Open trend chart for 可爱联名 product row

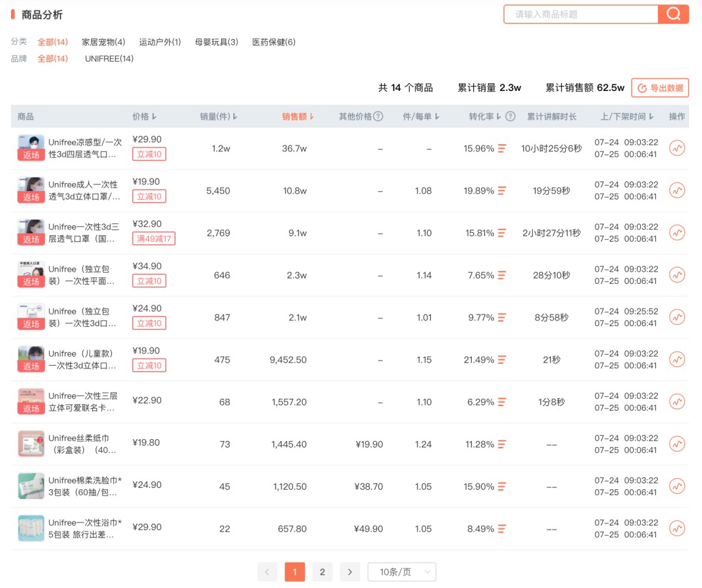click(x=677, y=402)
